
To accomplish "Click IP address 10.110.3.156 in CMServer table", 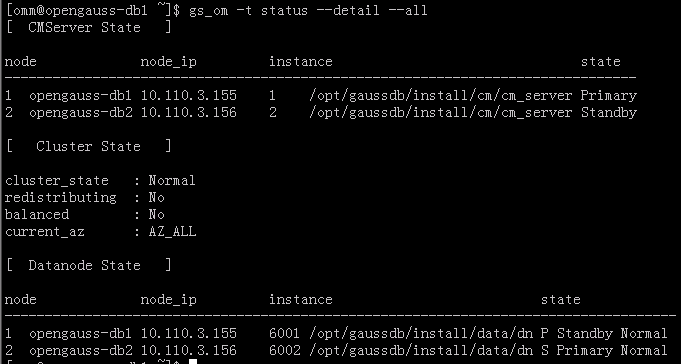I will pyautogui.click(x=188, y=113).
